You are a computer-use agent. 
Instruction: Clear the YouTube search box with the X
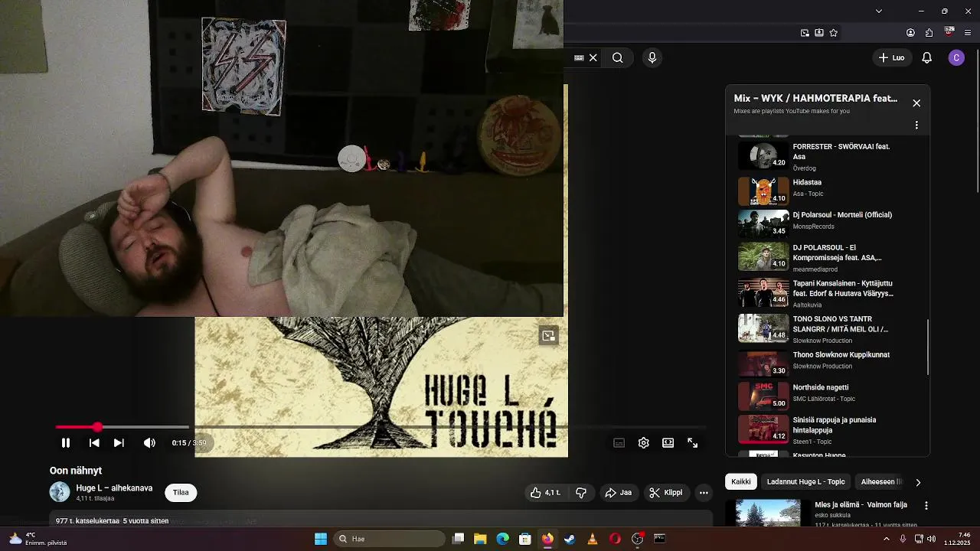pos(593,57)
